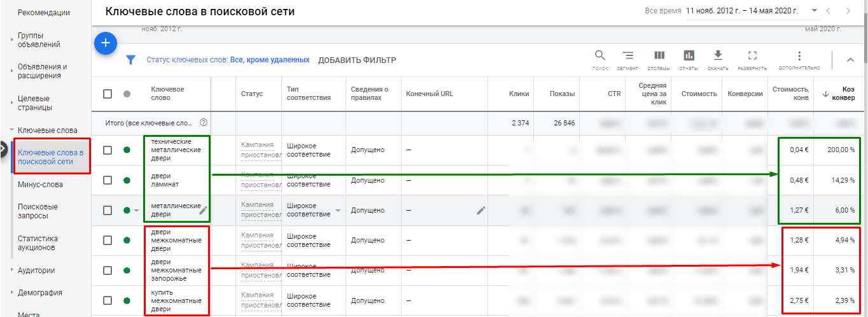This screenshot has height=317, width=868.
Task: Sort by the Клики column header
Action: click(x=519, y=94)
